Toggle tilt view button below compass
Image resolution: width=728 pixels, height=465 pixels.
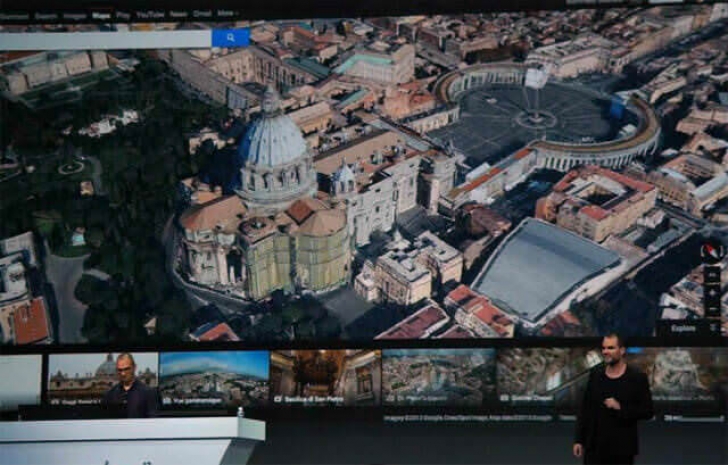[x=711, y=274]
